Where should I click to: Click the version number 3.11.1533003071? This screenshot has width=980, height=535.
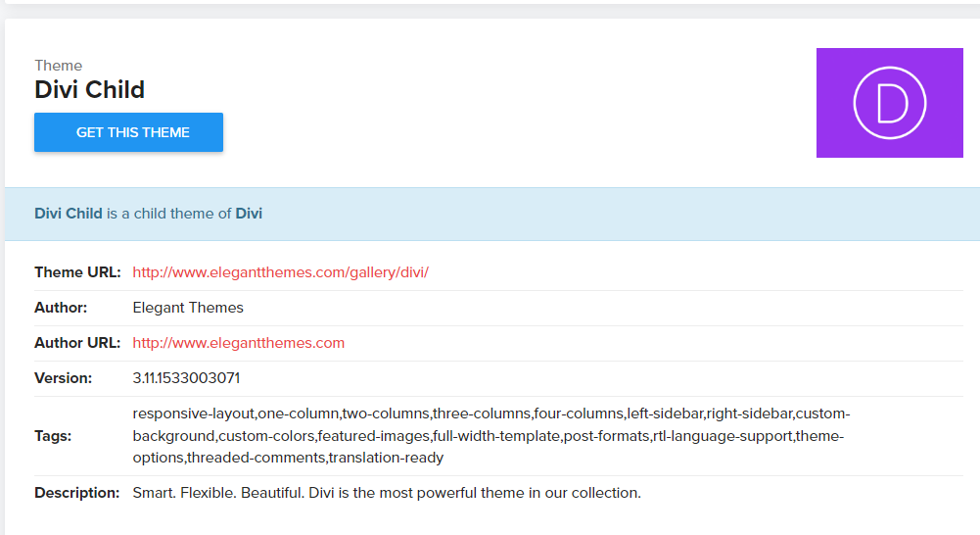[186, 378]
